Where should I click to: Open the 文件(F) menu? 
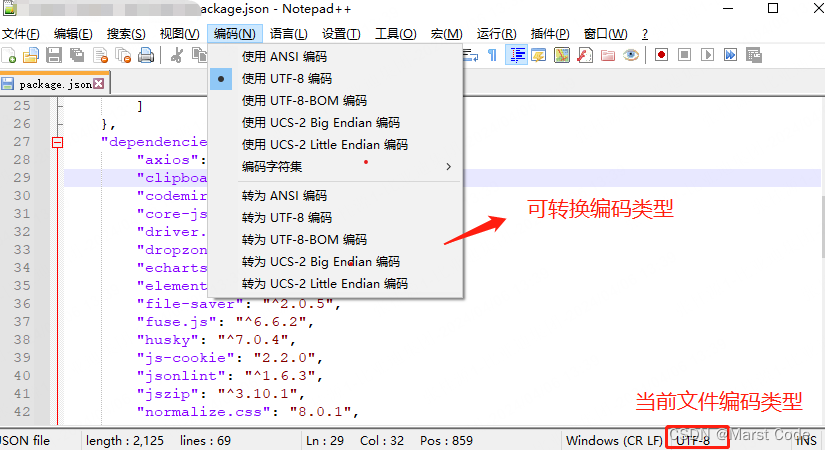[x=21, y=34]
